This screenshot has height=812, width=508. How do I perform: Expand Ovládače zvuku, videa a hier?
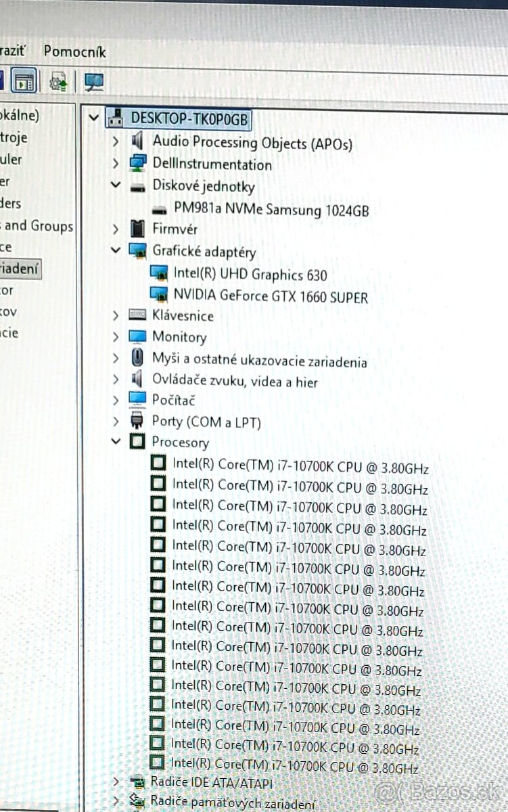coord(116,379)
